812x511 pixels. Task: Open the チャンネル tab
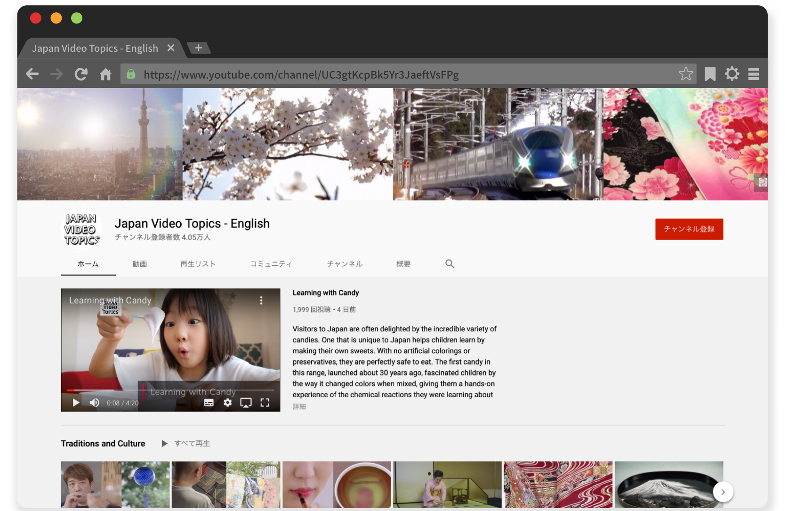[x=345, y=264]
